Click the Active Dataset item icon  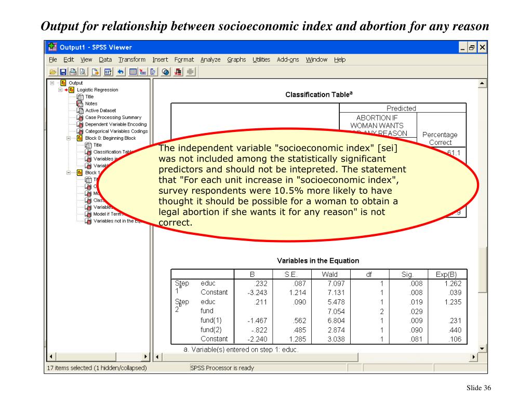pyautogui.click(x=79, y=111)
